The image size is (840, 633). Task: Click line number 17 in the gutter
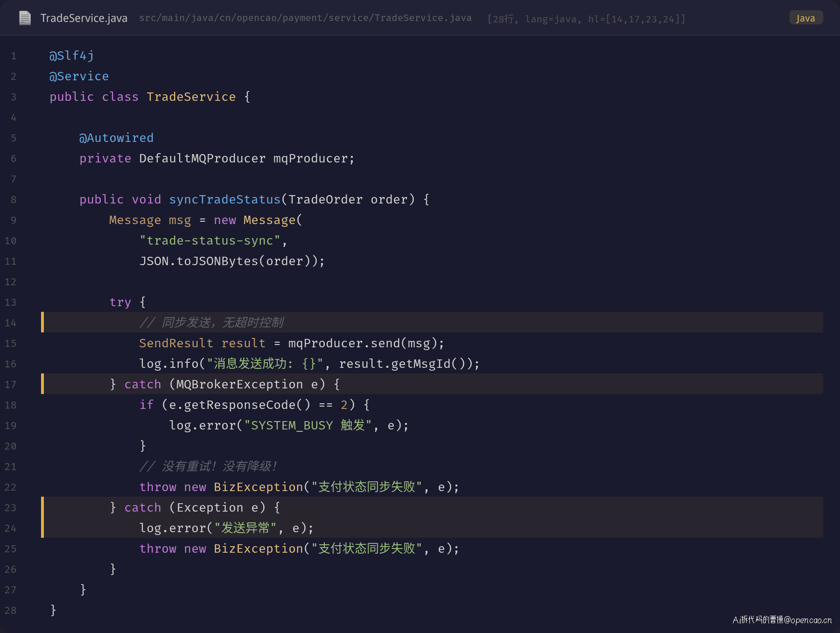(x=11, y=384)
